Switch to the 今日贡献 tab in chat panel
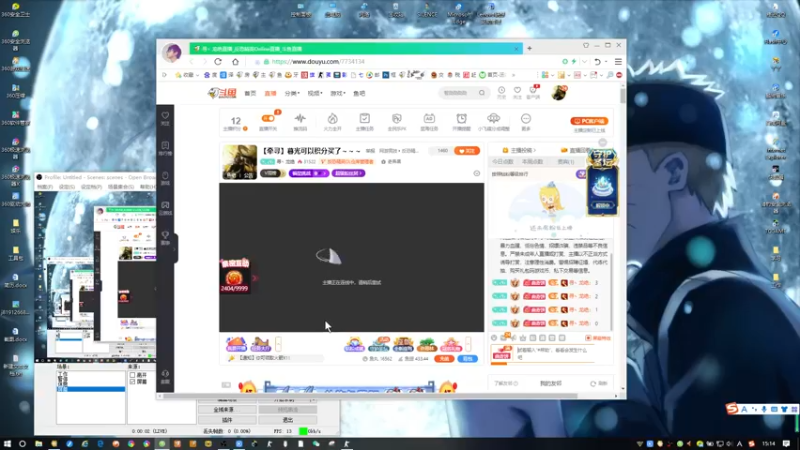This screenshot has height=450, width=800. coord(503,162)
